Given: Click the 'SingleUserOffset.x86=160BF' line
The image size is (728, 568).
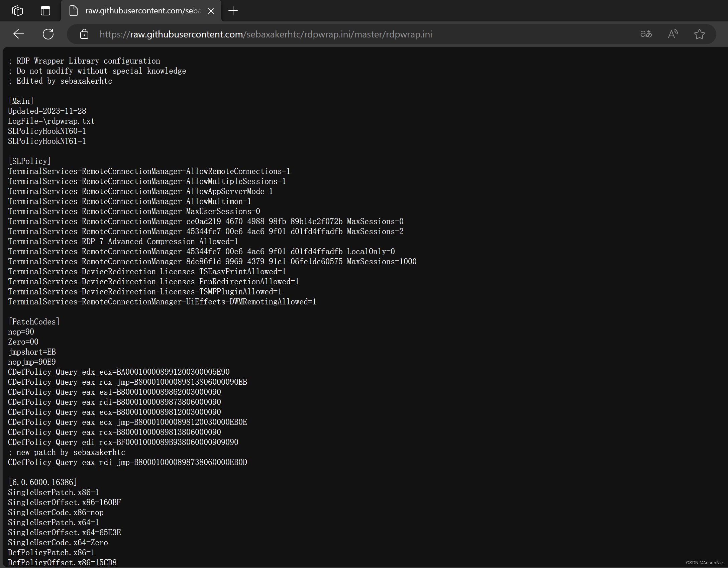Looking at the screenshot, I should point(65,502).
